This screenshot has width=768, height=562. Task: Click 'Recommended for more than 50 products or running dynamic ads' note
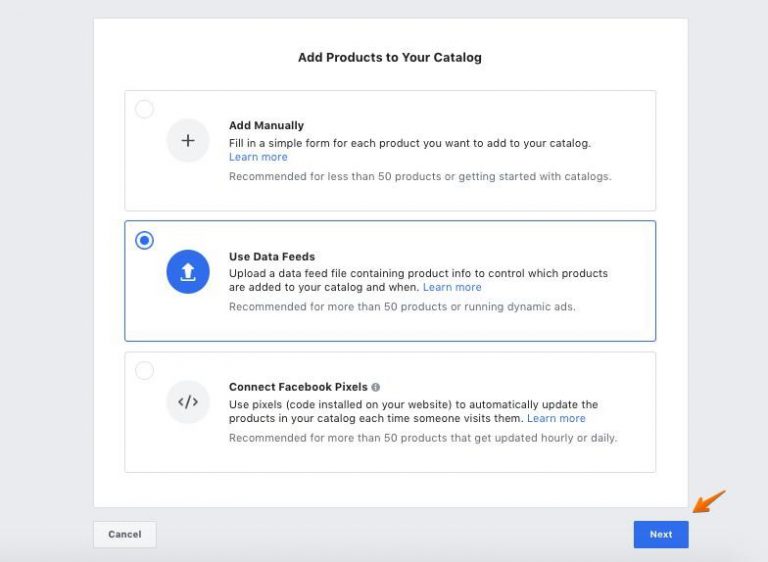tap(402, 307)
